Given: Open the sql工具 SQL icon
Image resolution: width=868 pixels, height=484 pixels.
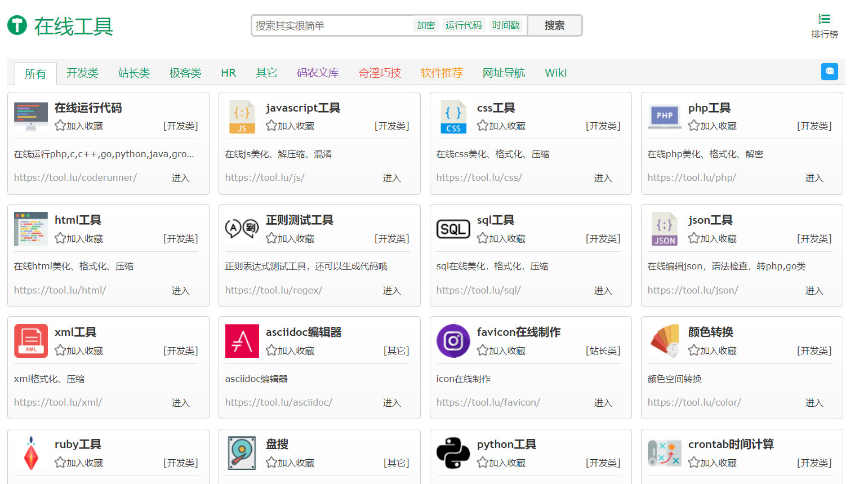Looking at the screenshot, I should 453,229.
